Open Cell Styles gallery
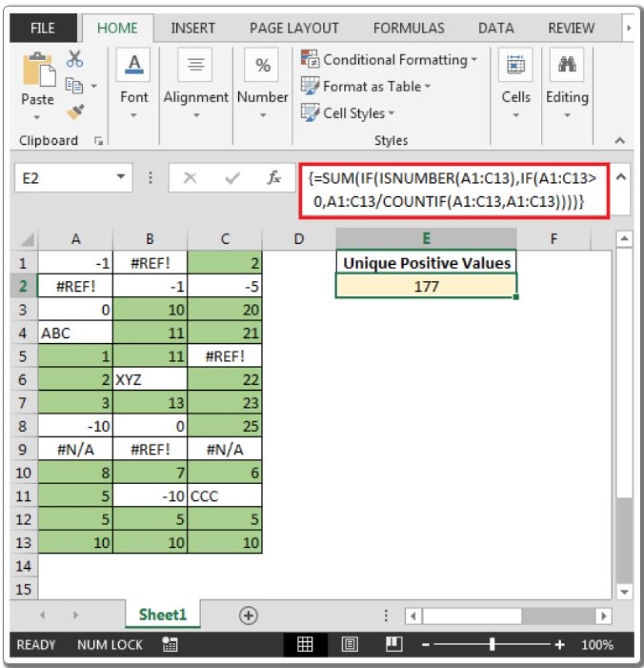Screen dimensions: 644x668 click(x=345, y=113)
